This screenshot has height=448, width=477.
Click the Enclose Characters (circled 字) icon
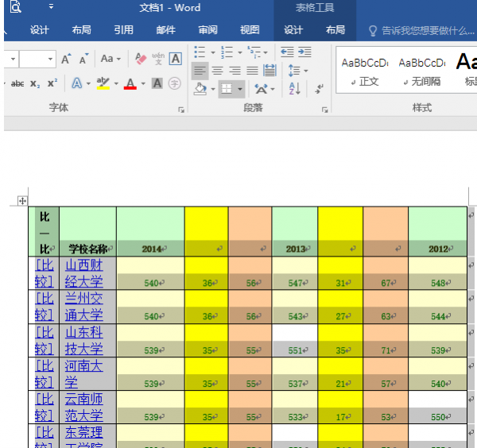[x=175, y=83]
